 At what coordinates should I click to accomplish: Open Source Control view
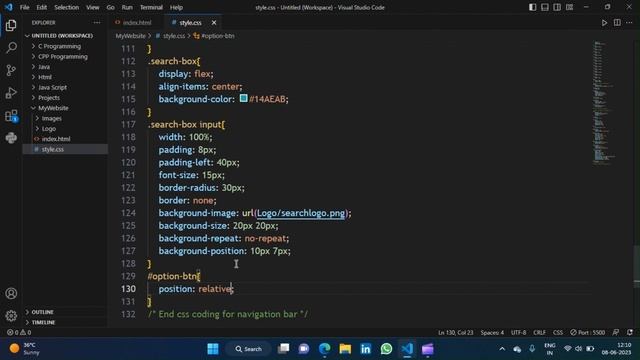tap(11, 70)
